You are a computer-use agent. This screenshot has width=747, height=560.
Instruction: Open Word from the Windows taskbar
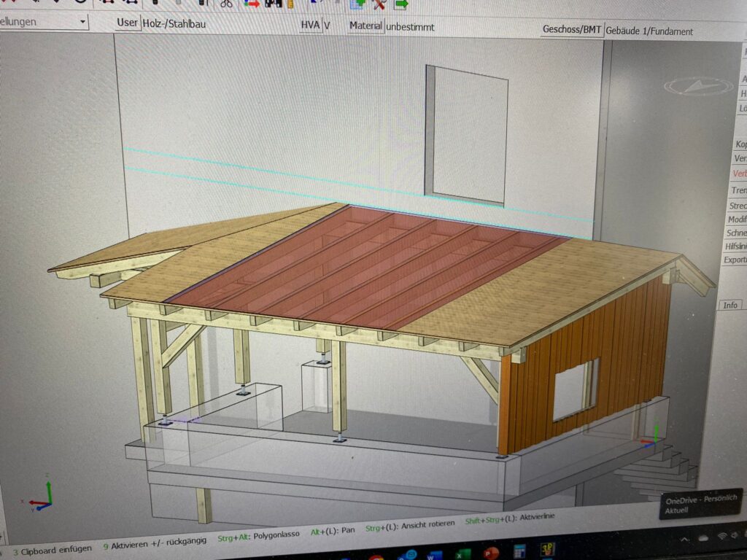click(x=430, y=555)
